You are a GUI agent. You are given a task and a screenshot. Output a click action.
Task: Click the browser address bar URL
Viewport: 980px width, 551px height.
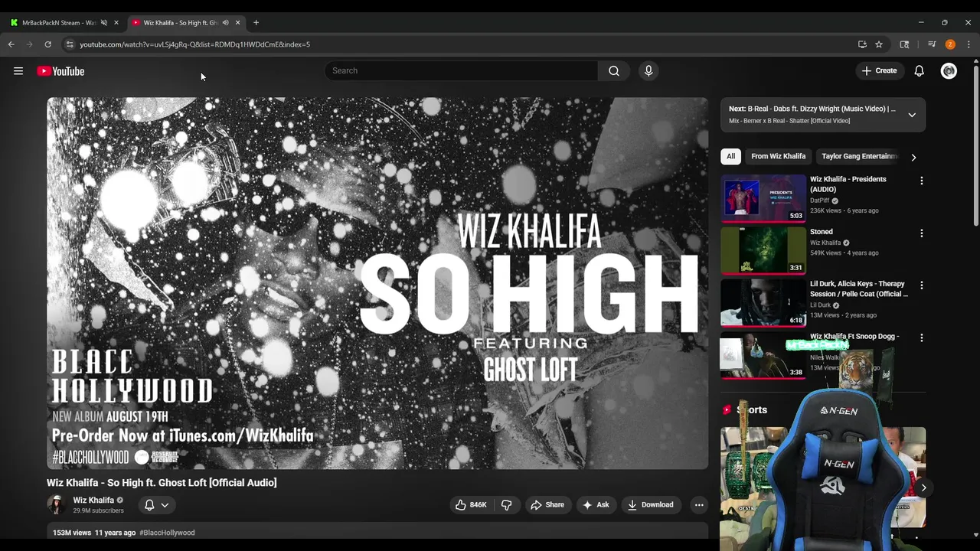194,44
